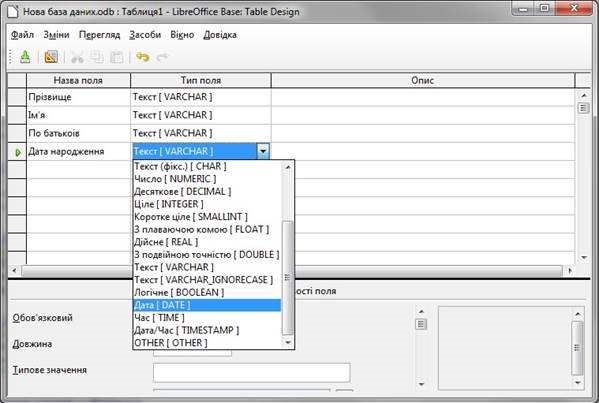Click dropdown list scroll up arrow

click(x=288, y=167)
